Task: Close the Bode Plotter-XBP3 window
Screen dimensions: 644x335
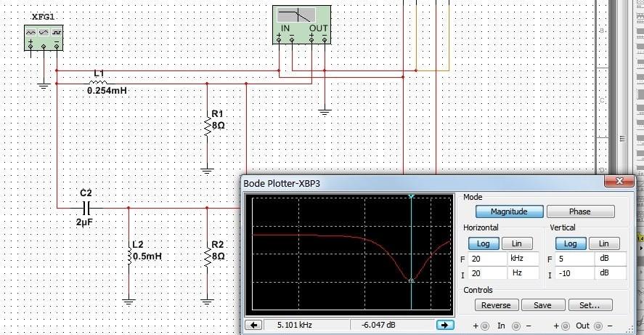Action: point(619,181)
